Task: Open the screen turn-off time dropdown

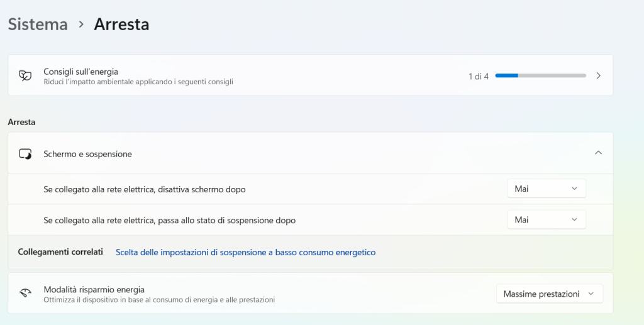Action: tap(546, 189)
